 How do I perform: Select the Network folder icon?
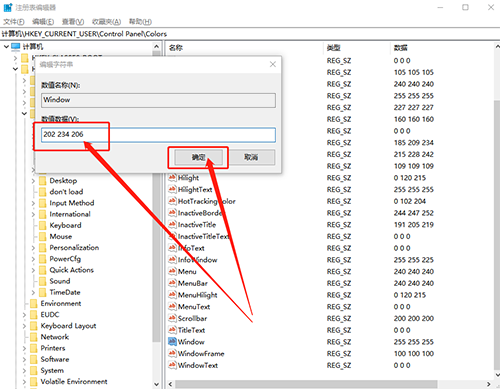[34, 337]
